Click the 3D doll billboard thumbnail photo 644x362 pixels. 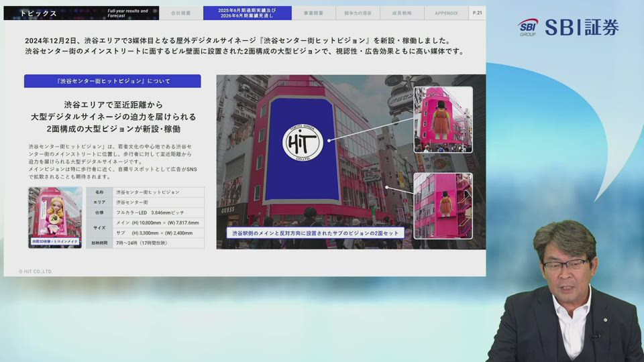[x=55, y=214]
